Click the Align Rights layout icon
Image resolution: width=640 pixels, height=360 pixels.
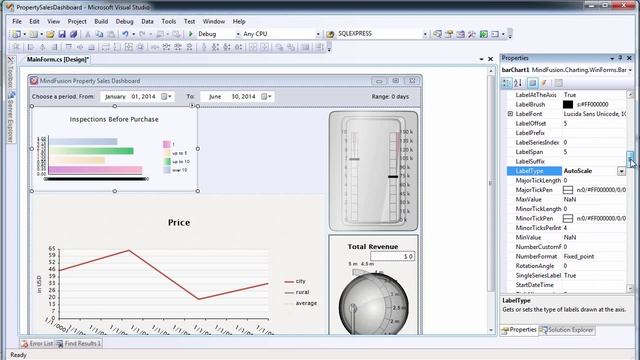(x=54, y=47)
